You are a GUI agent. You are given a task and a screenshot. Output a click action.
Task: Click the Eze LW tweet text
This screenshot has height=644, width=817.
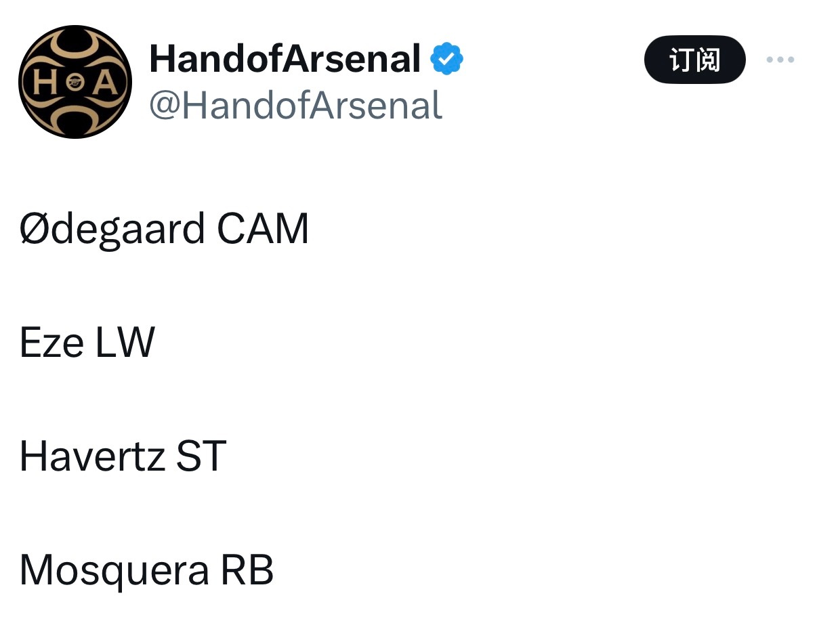(x=87, y=342)
